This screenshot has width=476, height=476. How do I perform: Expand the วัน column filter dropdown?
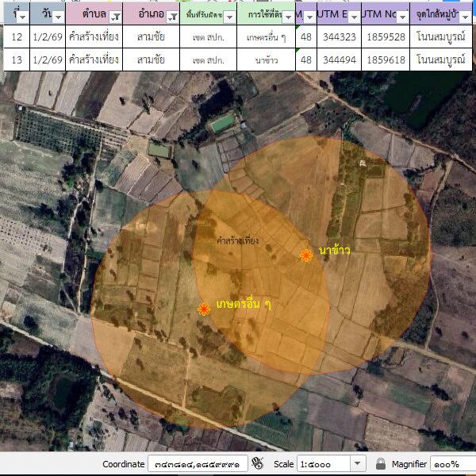59,17
